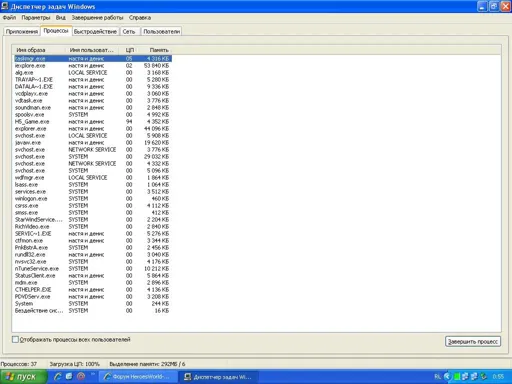Click the system clock showing 0:55
This screenshot has width=512, height=384.
point(498,377)
